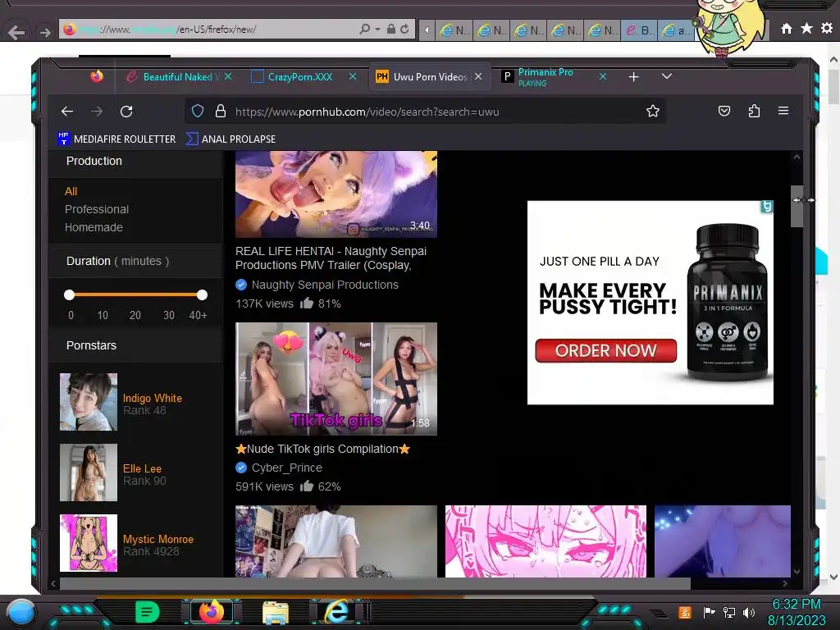The image size is (840, 630).
Task: Click the ORDER NOW ad button
Action: [606, 350]
